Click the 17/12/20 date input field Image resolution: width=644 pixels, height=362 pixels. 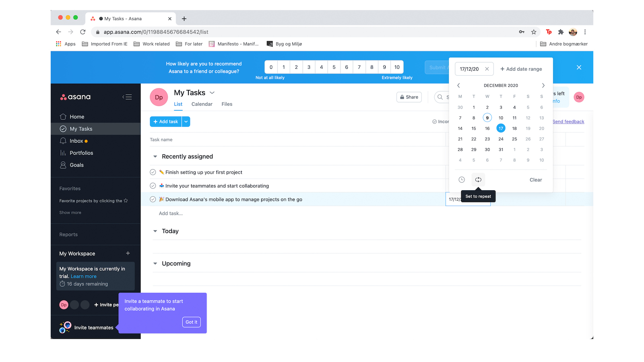tap(471, 69)
